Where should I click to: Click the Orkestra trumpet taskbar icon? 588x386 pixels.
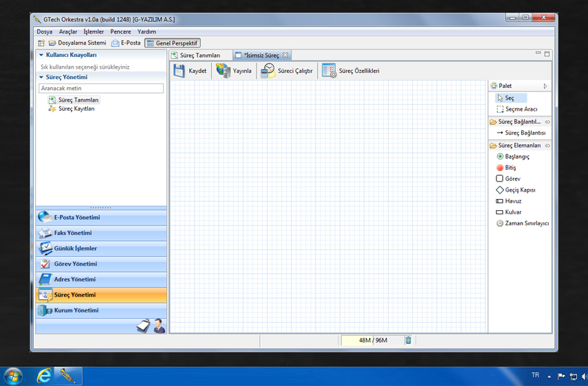(68, 376)
